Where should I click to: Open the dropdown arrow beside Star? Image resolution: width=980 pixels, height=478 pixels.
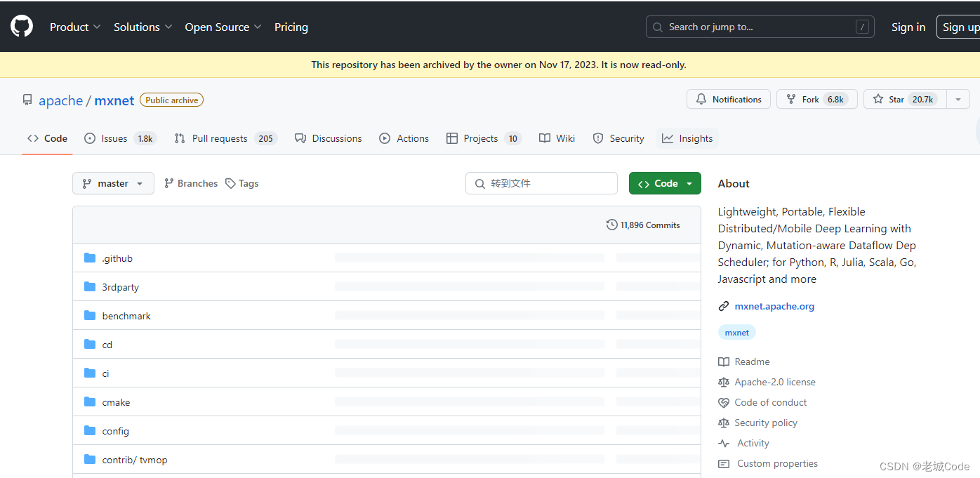click(958, 99)
